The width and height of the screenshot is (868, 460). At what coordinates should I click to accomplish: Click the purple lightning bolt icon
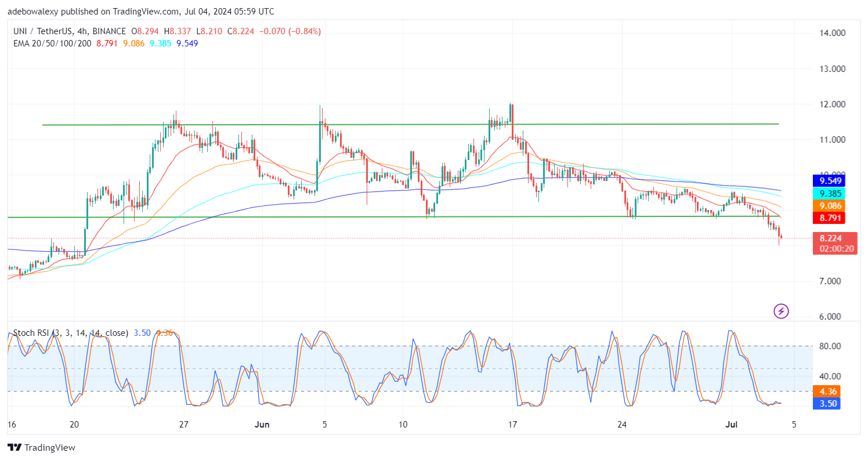[x=781, y=311]
